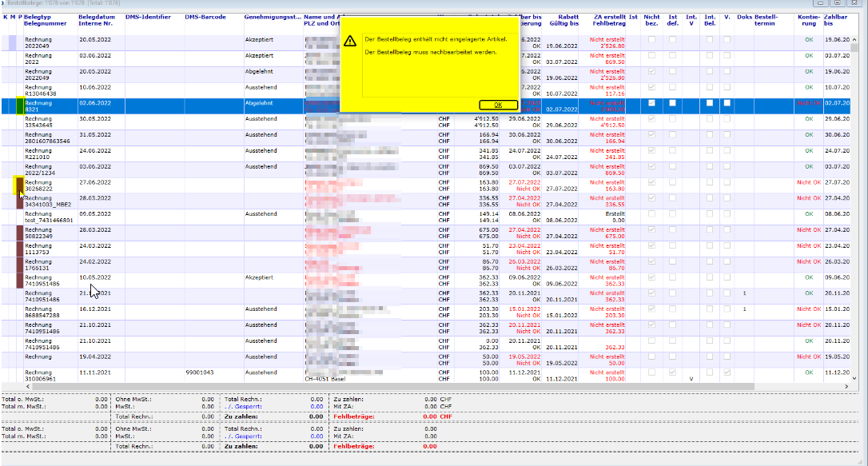The height and width of the screenshot is (466, 868).
Task: Toggle 'Int. Bel.' checkbox in selected row 8321
Action: click(710, 103)
